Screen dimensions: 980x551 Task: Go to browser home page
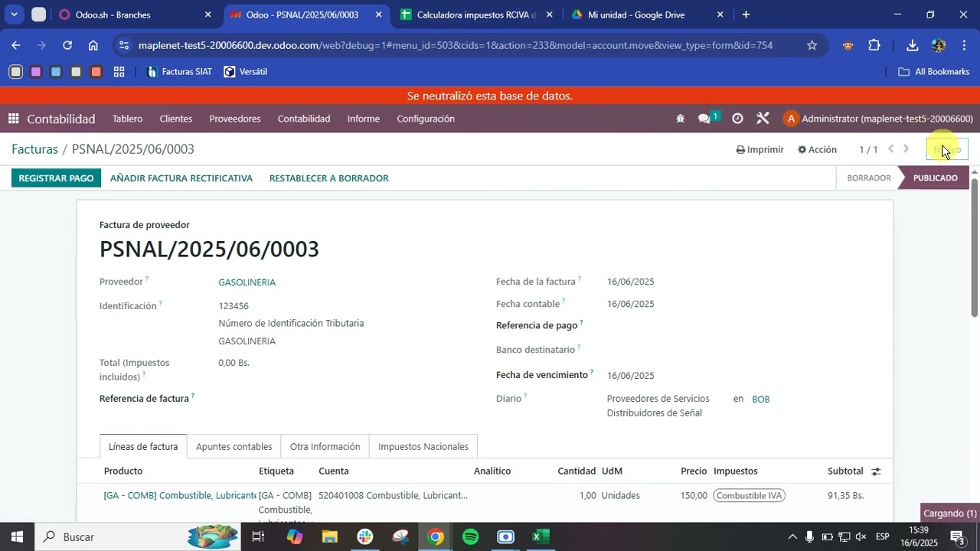tap(93, 45)
